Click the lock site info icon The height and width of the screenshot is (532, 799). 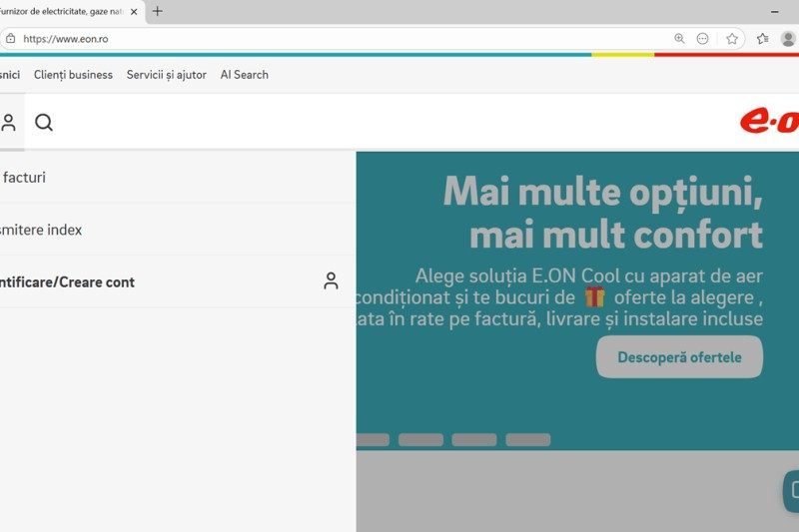click(10, 39)
